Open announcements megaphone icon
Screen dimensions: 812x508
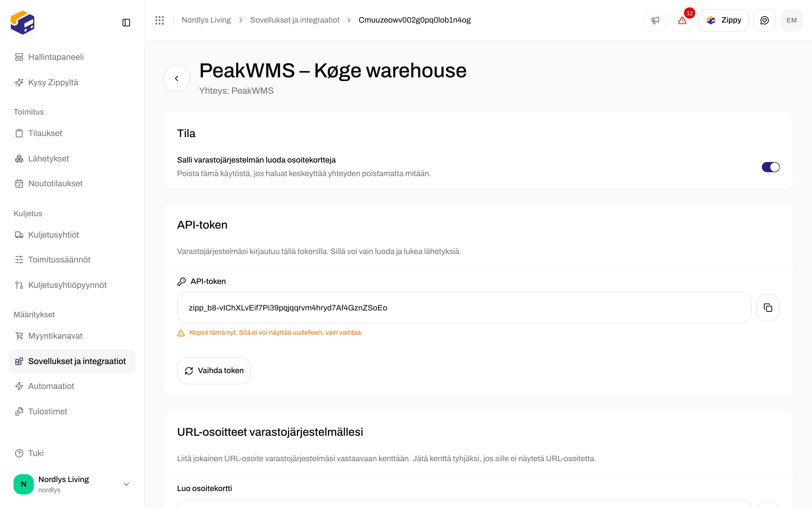(x=655, y=20)
